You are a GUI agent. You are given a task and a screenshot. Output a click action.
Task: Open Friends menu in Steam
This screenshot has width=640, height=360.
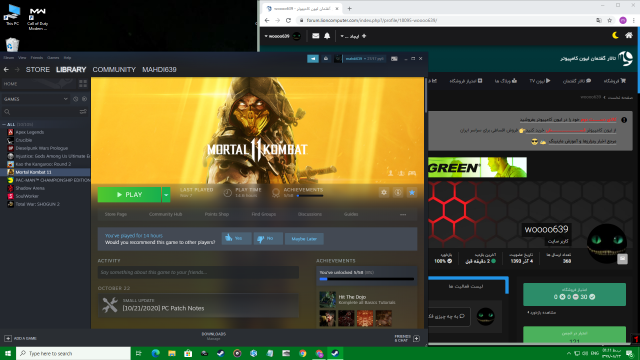tap(37, 58)
